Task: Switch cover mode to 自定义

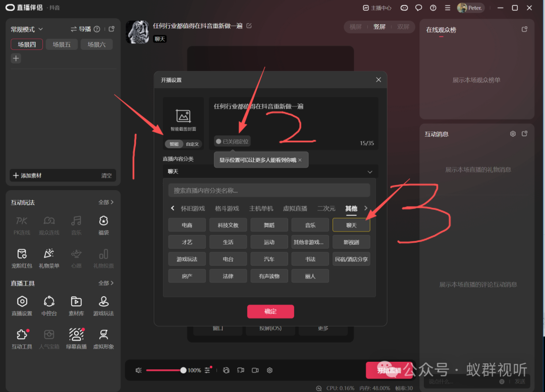Action: 192,144
